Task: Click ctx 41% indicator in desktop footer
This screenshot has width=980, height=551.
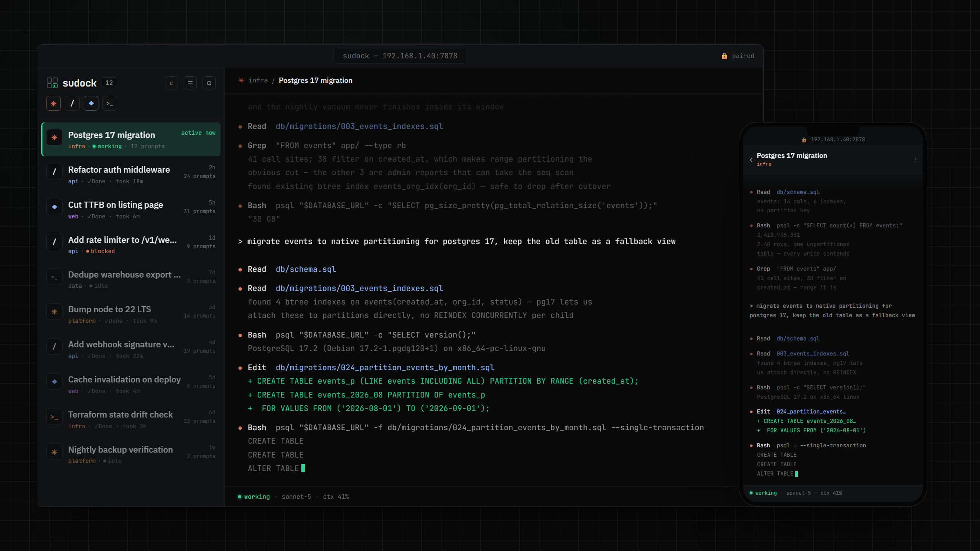Action: click(336, 497)
